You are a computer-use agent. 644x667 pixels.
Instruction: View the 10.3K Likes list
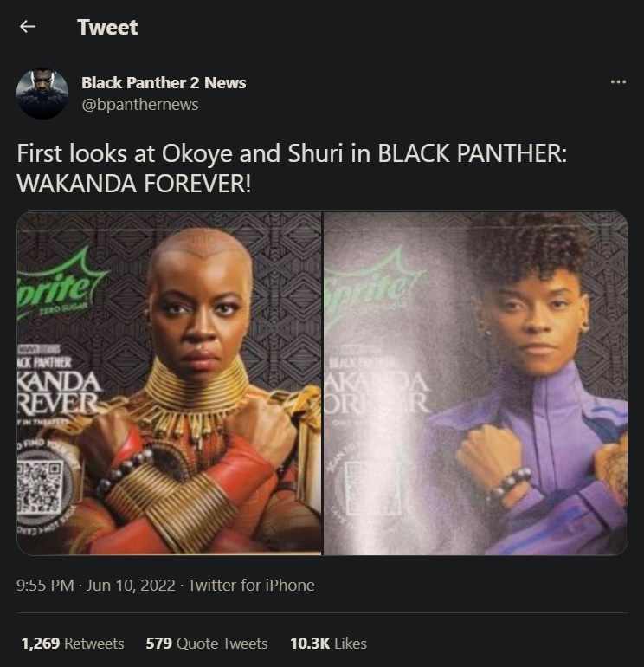pyautogui.click(x=328, y=643)
